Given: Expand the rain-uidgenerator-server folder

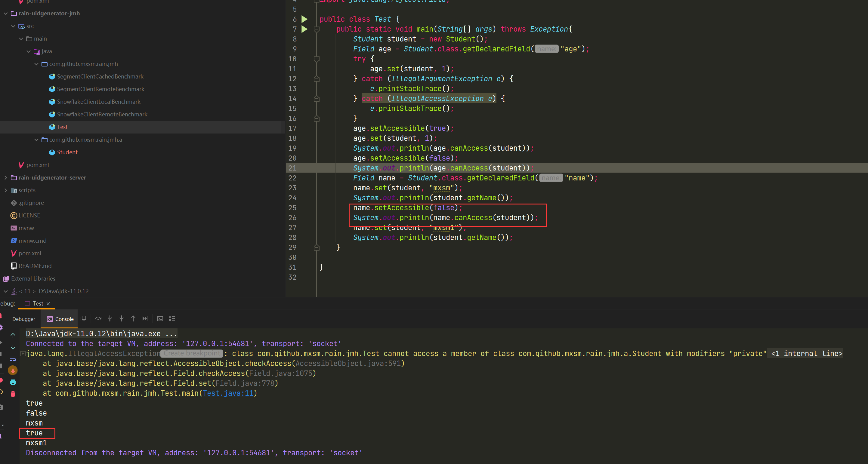Looking at the screenshot, I should click(6, 178).
